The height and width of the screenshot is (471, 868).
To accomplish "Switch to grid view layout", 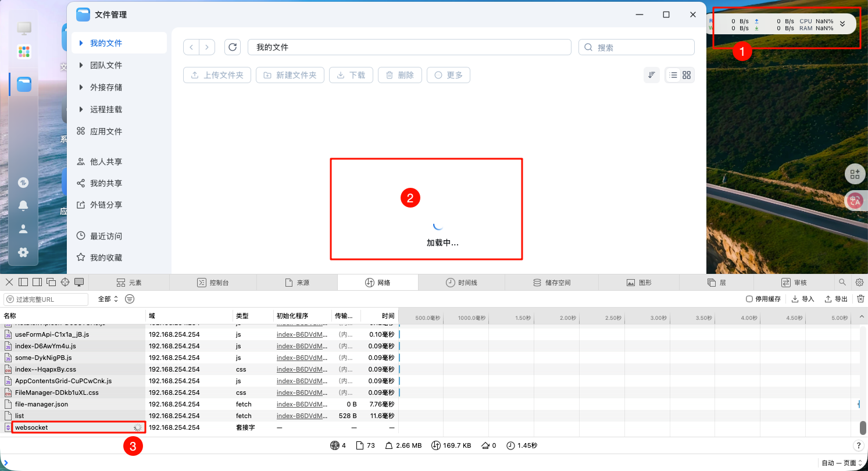I will click(687, 75).
